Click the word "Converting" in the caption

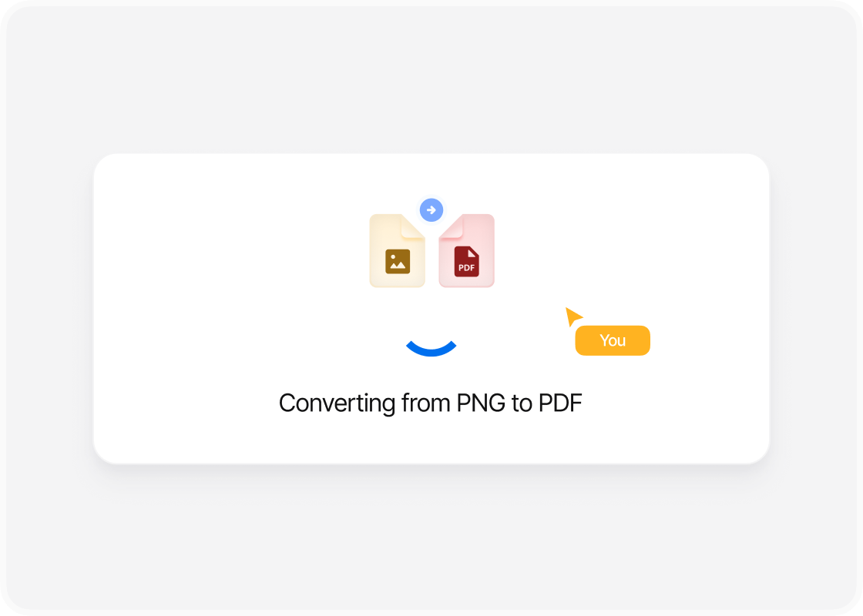pyautogui.click(x=337, y=403)
